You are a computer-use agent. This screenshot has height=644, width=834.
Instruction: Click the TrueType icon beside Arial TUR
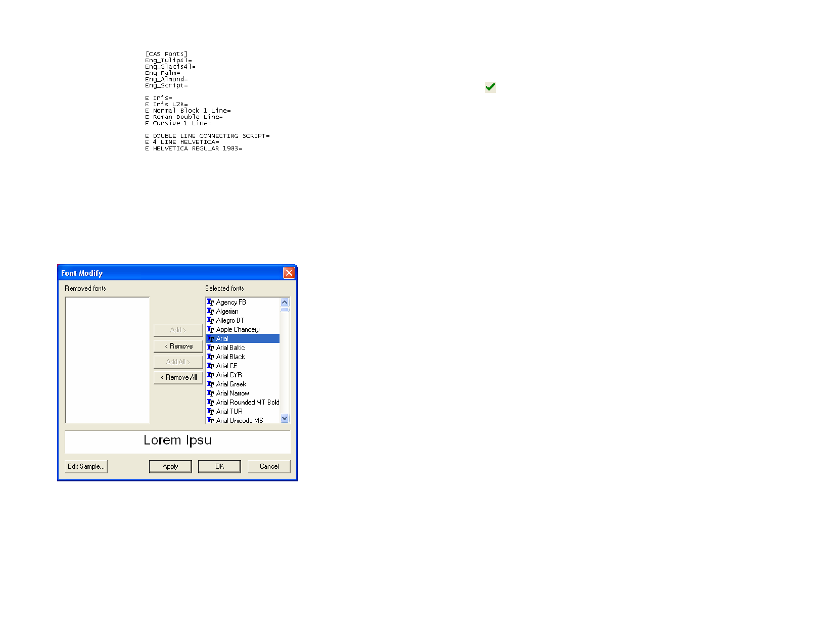[x=210, y=411]
